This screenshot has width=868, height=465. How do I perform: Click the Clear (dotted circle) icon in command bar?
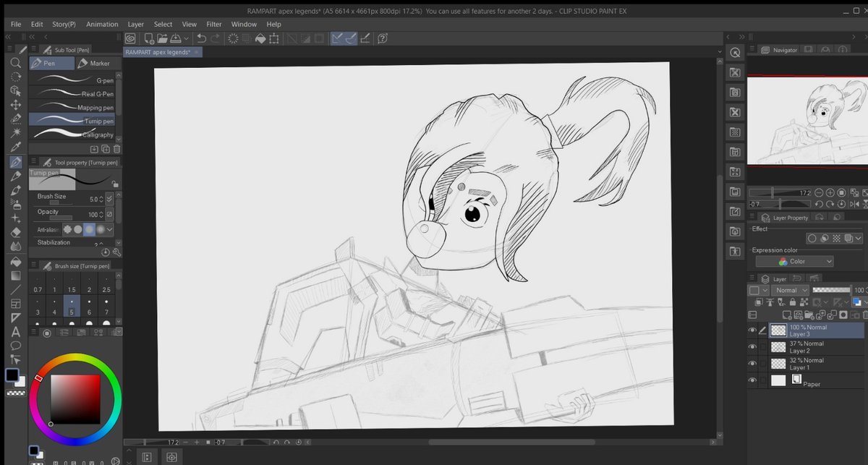[x=234, y=38]
